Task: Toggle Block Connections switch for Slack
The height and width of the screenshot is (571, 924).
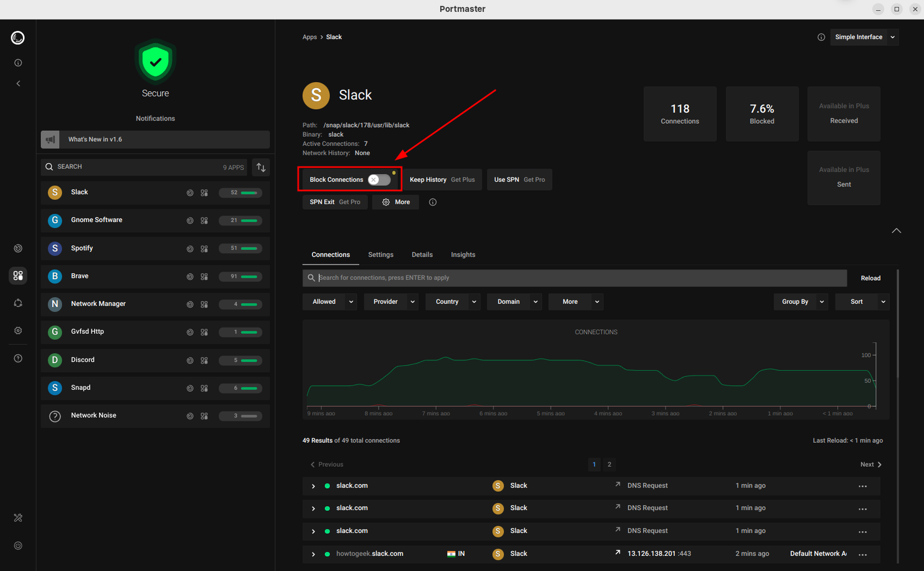Action: (379, 180)
